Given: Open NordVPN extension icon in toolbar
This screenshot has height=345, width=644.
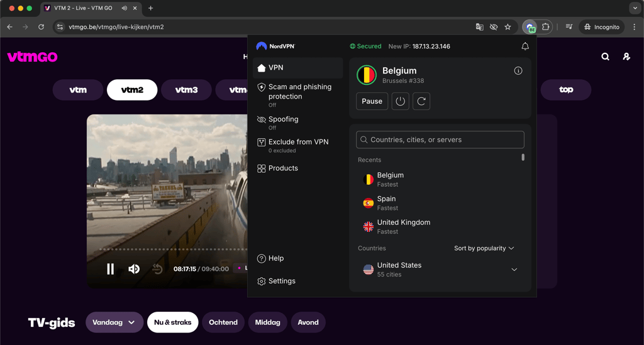Looking at the screenshot, I should point(530,27).
